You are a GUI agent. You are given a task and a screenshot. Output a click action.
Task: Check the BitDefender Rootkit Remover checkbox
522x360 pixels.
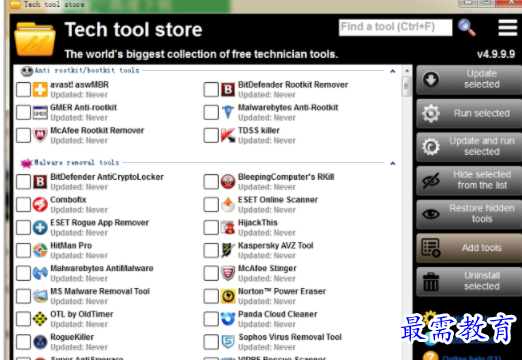[211, 90]
